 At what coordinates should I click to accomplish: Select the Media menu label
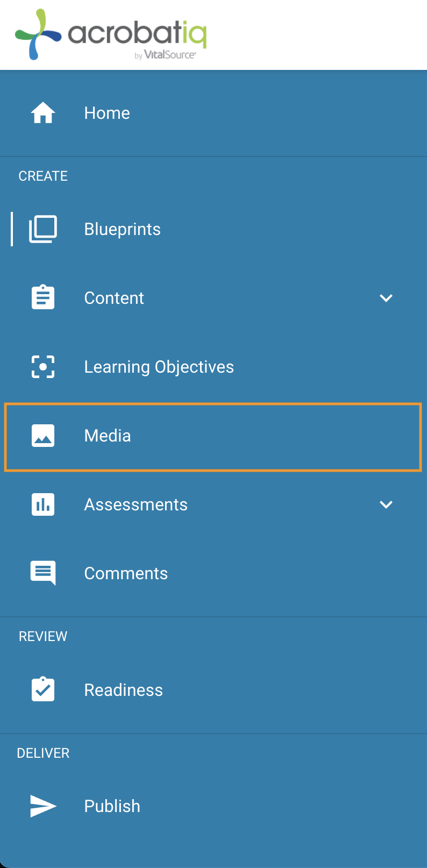(x=108, y=436)
